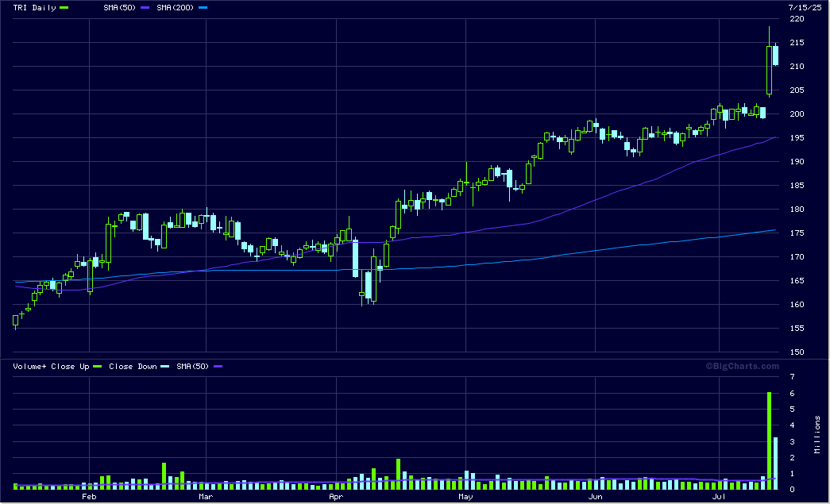Viewport: 830px width, 504px height.
Task: Click the 160 price axis value
Action: [x=797, y=305]
